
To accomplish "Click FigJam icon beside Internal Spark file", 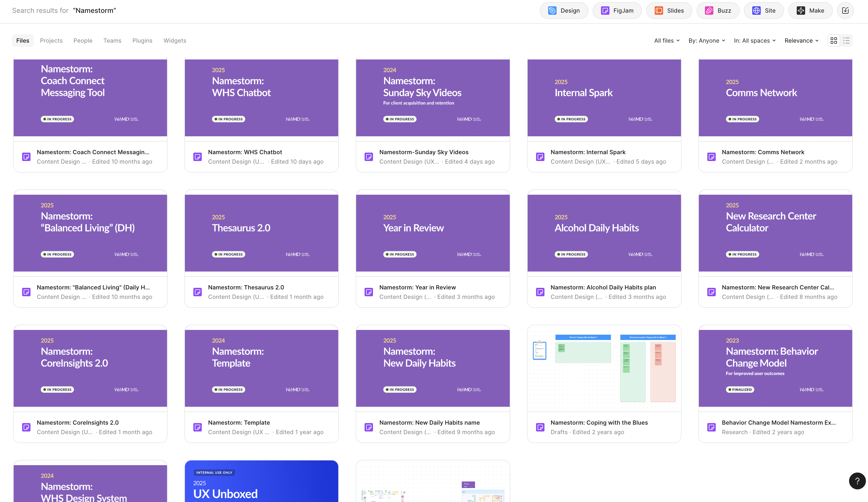I will coord(540,157).
